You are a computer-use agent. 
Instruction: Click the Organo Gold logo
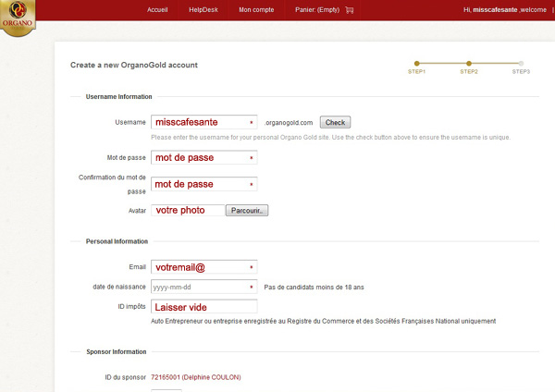[18, 18]
